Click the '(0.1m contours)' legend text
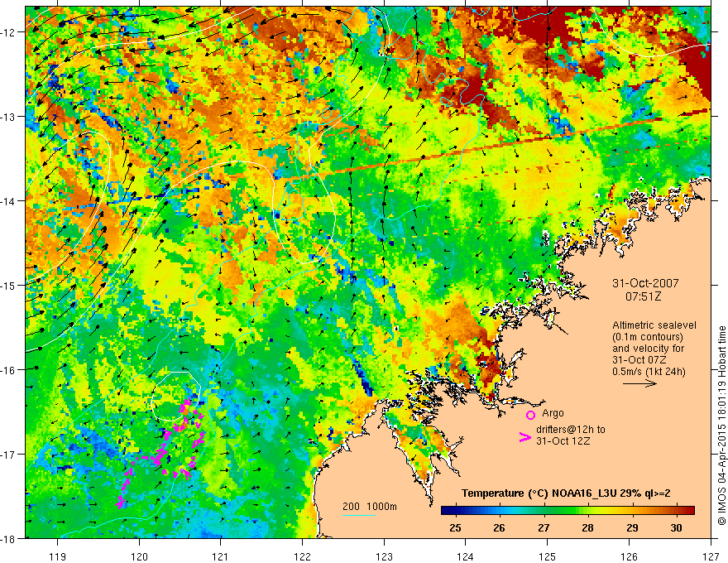 [x=648, y=337]
